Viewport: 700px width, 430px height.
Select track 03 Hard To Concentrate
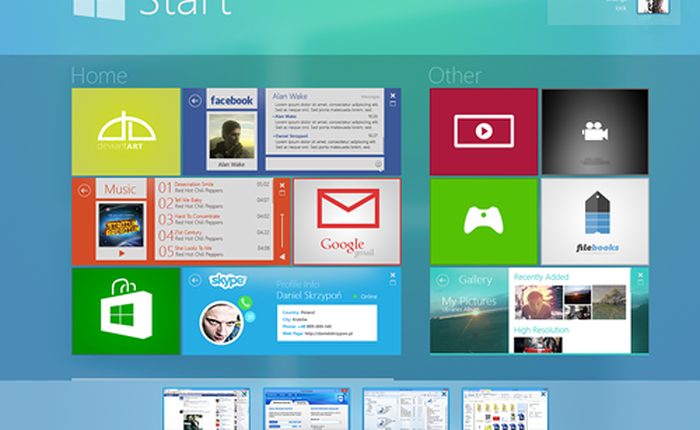point(214,219)
